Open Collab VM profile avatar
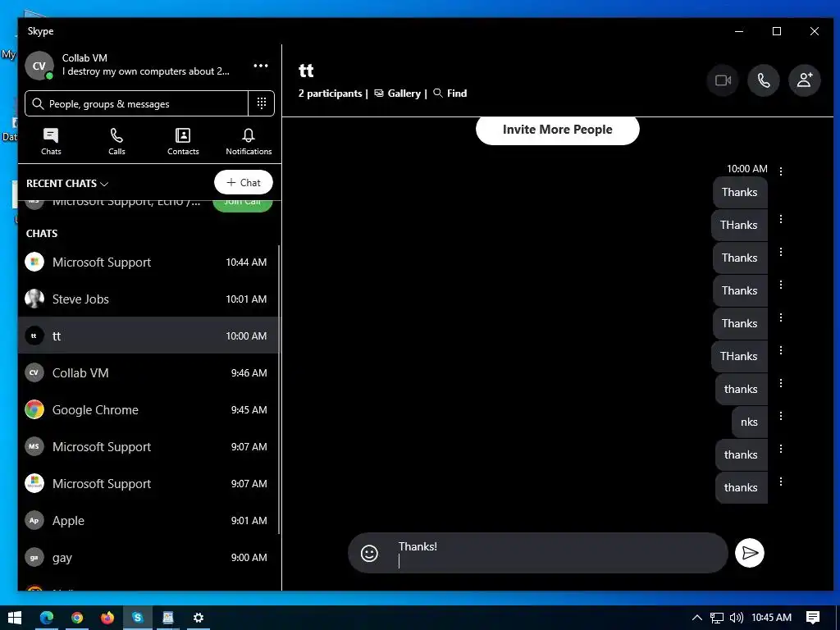The image size is (840, 630). [39, 66]
